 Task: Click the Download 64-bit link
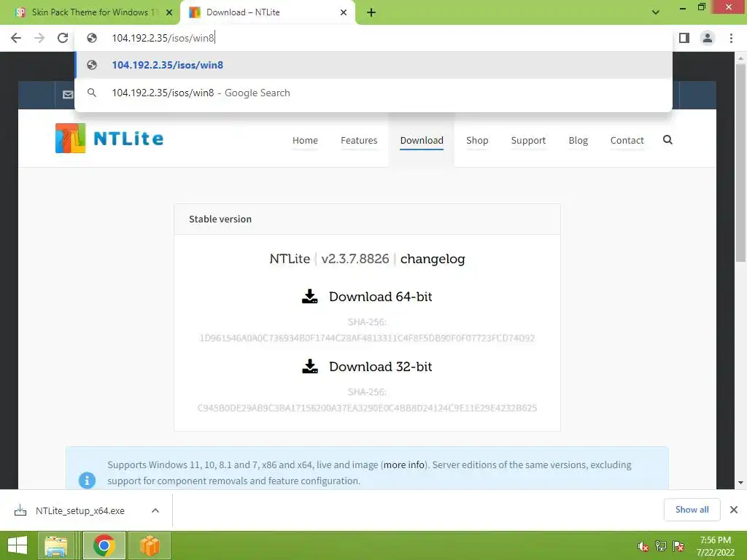pyautogui.click(x=380, y=297)
